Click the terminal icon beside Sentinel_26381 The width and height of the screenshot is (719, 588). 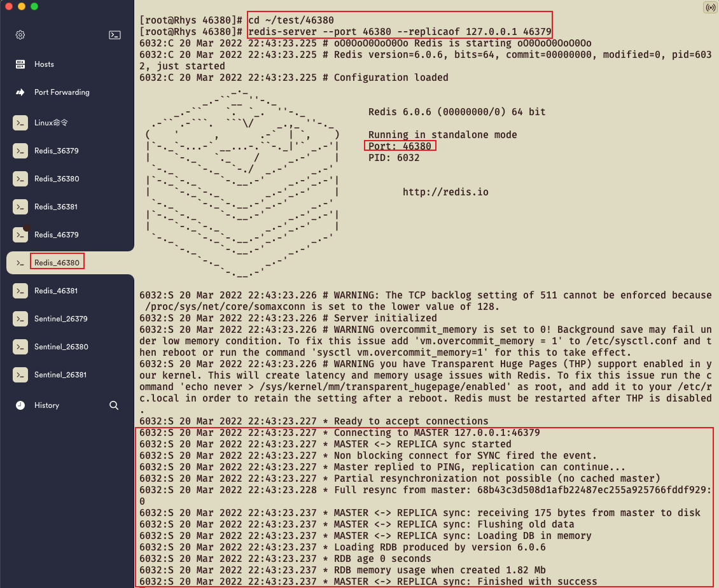tap(20, 375)
